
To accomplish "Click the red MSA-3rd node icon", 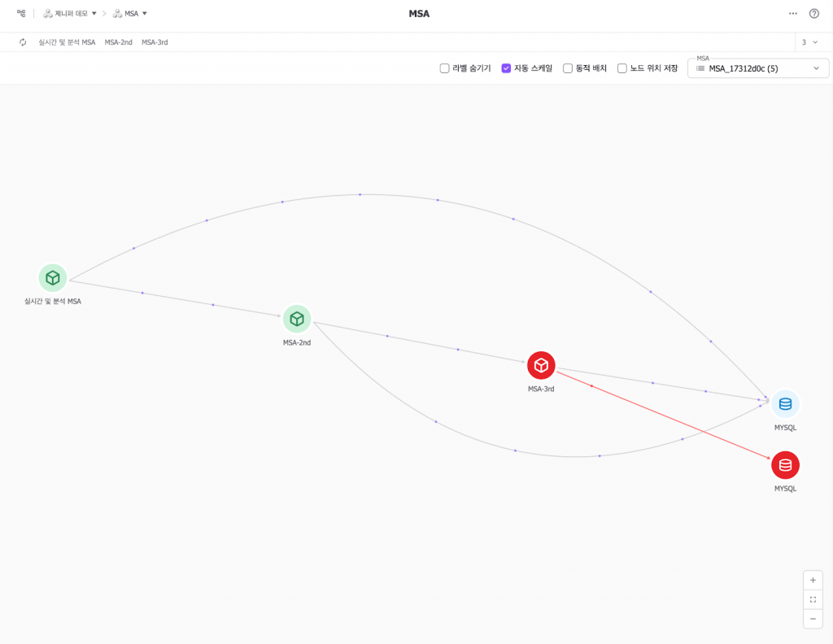I will (541, 365).
